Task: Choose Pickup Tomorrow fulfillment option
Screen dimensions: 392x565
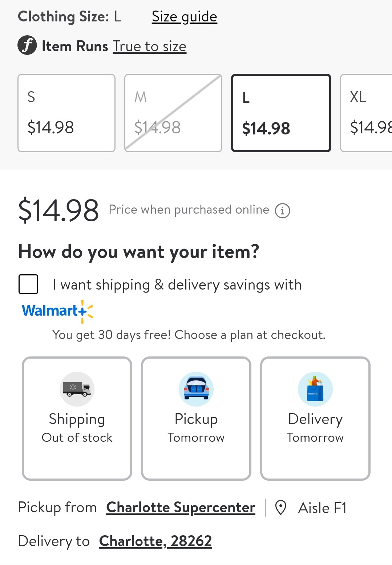Action: click(196, 419)
